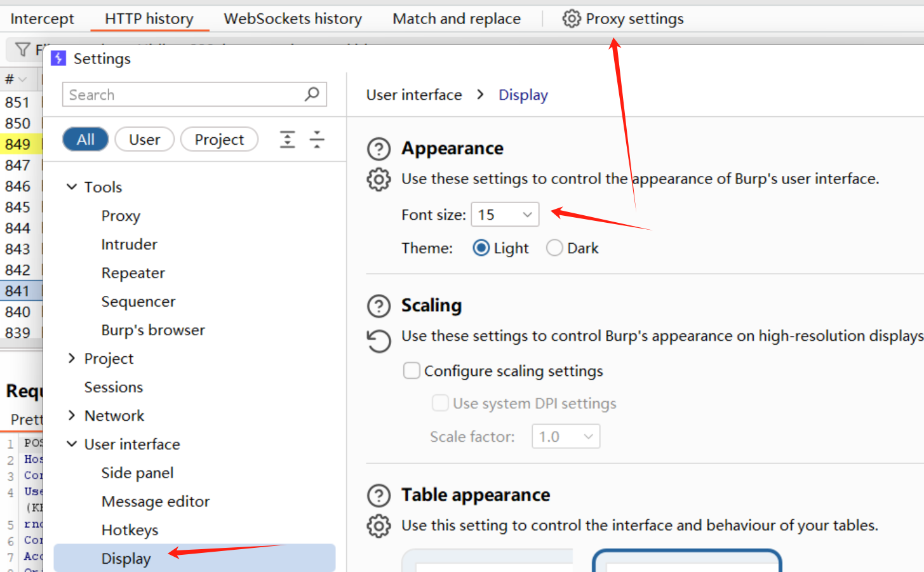Select history row 844
Screen dimensions: 924x572
pos(21,228)
